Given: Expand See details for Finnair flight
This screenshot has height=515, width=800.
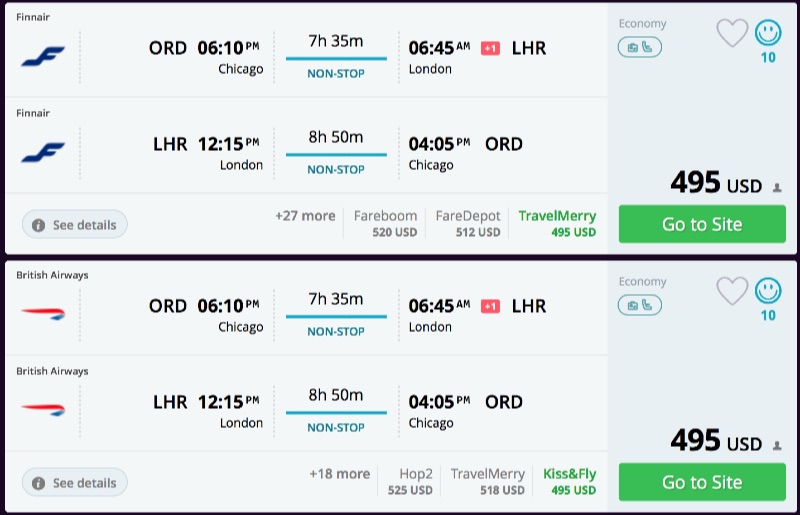Looking at the screenshot, I should click(74, 225).
